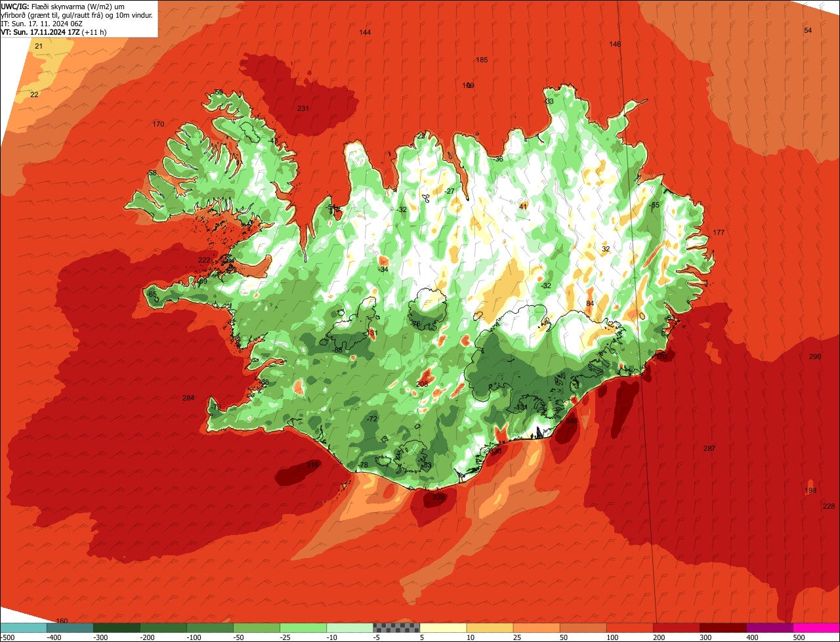This screenshot has width=840, height=642.
Task: Pick the green swatch between -200 and -100
Action: click(163, 628)
